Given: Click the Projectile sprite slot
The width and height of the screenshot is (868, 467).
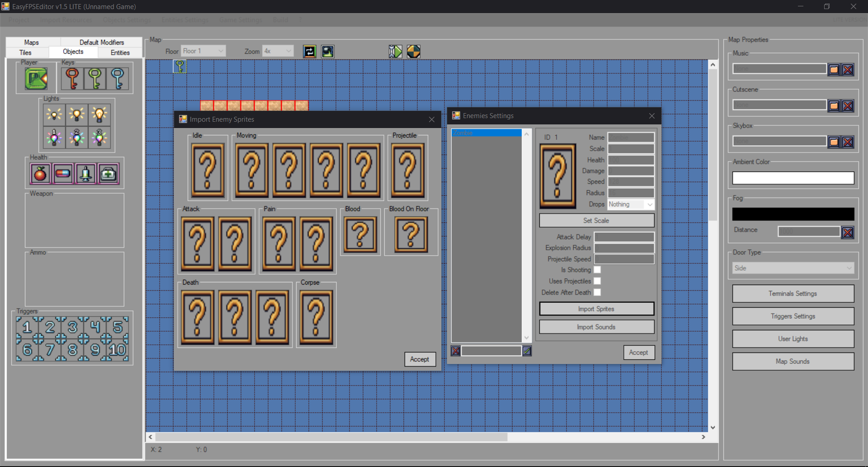Looking at the screenshot, I should (408, 171).
